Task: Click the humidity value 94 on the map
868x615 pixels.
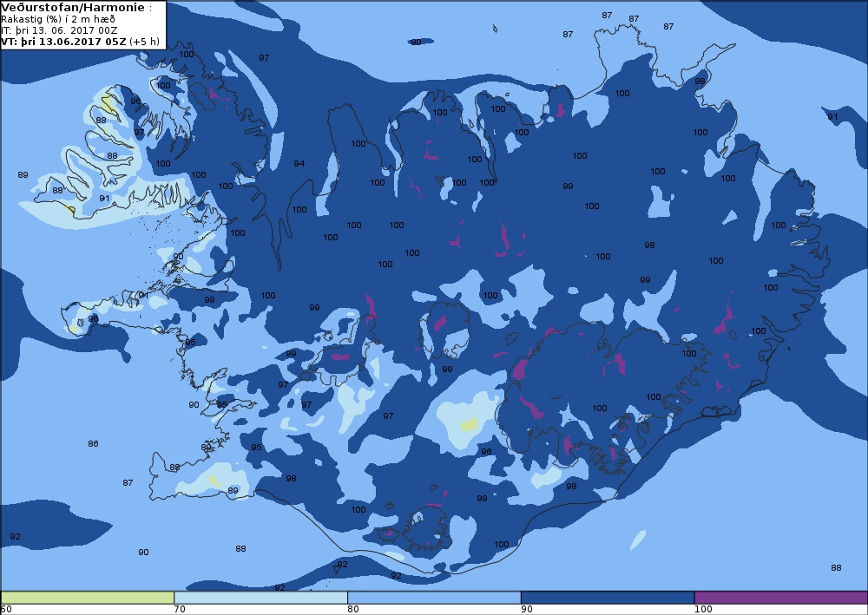Action: (x=299, y=164)
